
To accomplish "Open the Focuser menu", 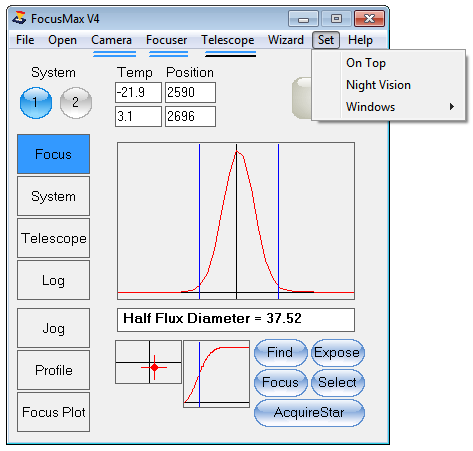I will click(x=166, y=40).
